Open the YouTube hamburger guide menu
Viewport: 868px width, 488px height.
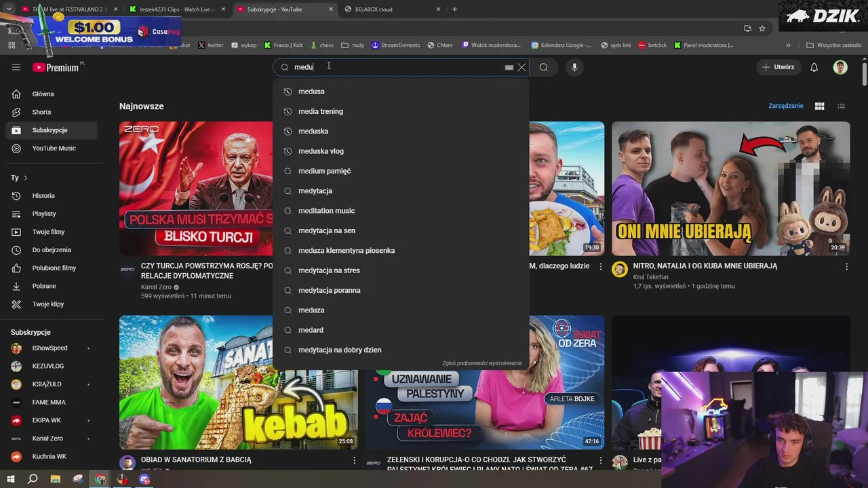16,67
